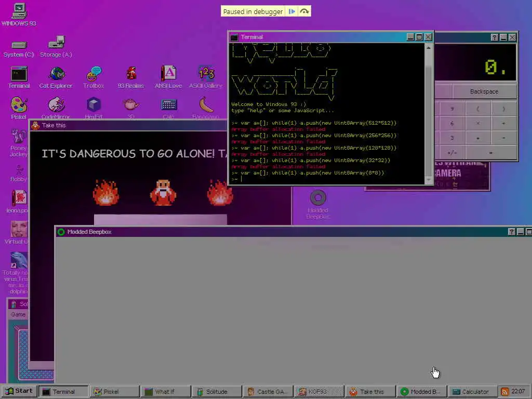Switch to What If in taskbar
Viewport: 532px width, 399px height.
pos(166,392)
